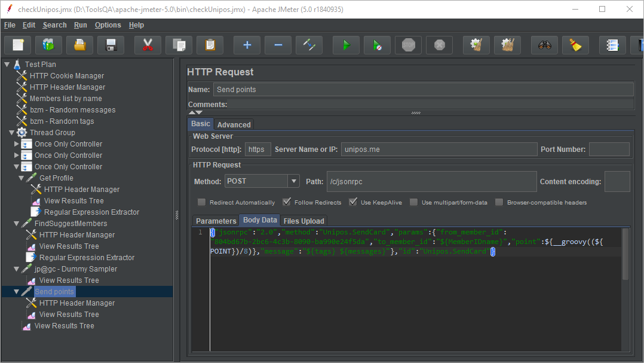Open the Method POST dropdown
The height and width of the screenshot is (363, 644).
click(293, 181)
